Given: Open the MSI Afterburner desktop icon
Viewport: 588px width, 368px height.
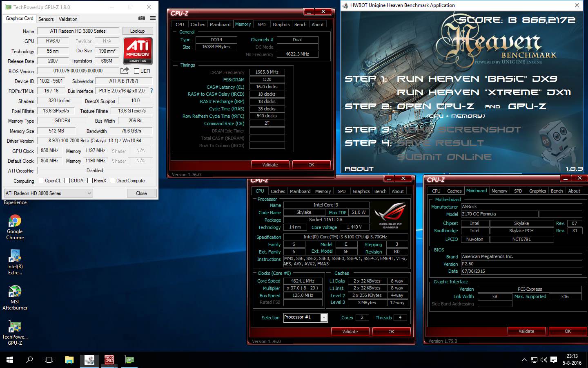Looking at the screenshot, I should pos(15,298).
